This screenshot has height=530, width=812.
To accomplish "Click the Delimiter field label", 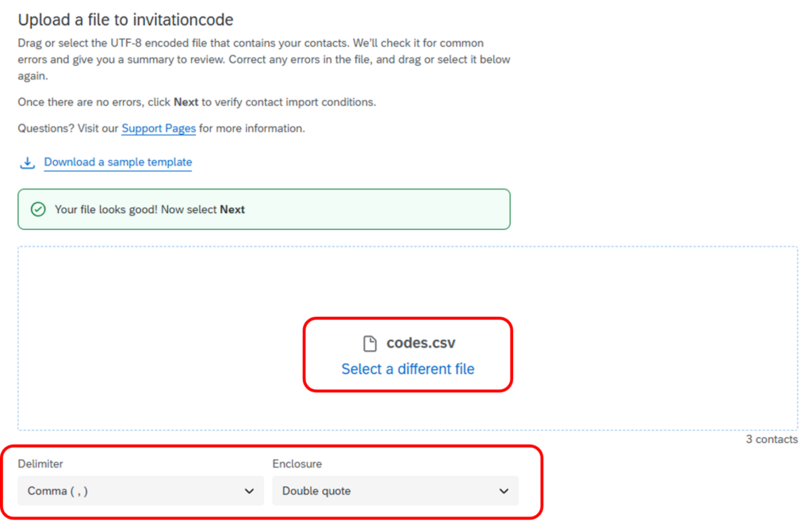I will tap(40, 463).
